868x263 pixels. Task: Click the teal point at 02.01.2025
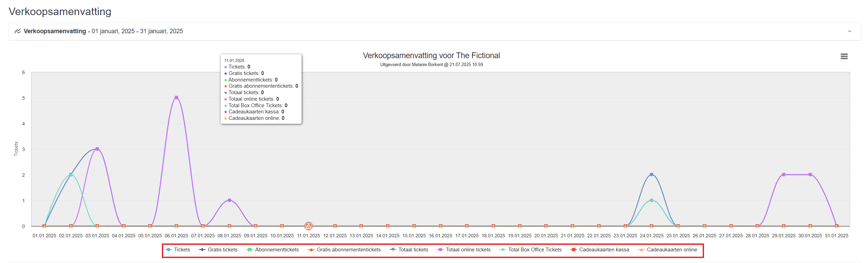[71, 175]
